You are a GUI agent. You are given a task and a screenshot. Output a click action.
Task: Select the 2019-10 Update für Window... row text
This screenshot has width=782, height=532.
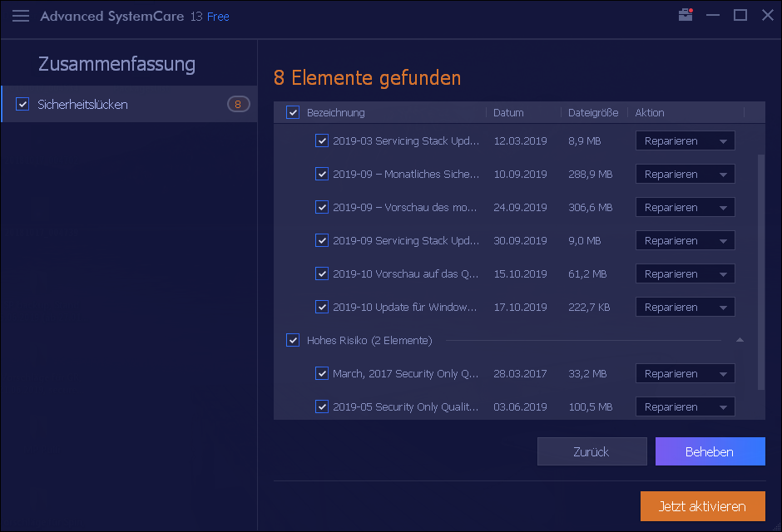(x=404, y=307)
